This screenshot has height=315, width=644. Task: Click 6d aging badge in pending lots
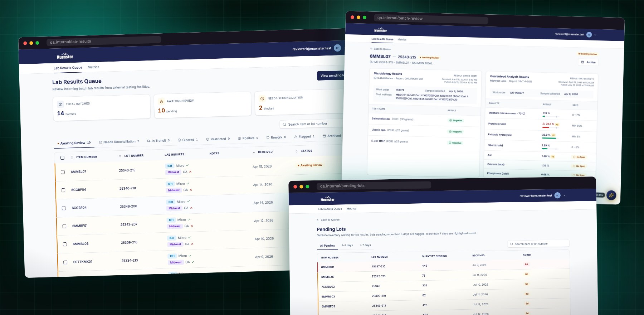tap(527, 274)
